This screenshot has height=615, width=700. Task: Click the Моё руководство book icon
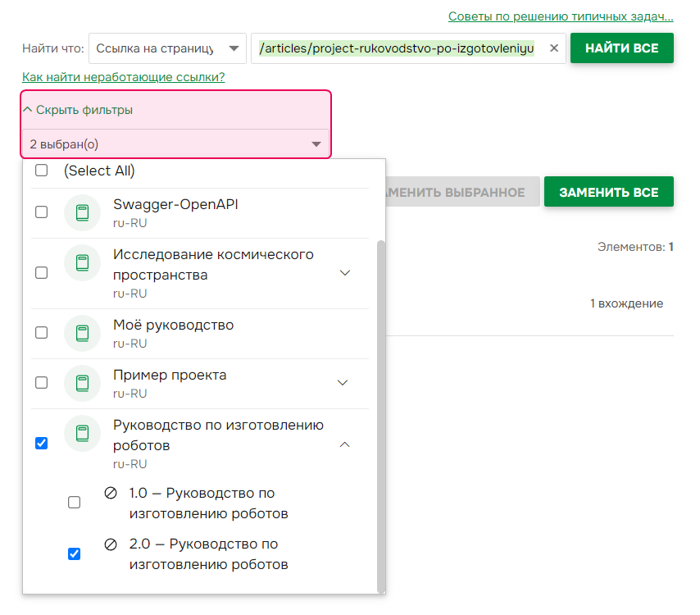[x=82, y=333]
